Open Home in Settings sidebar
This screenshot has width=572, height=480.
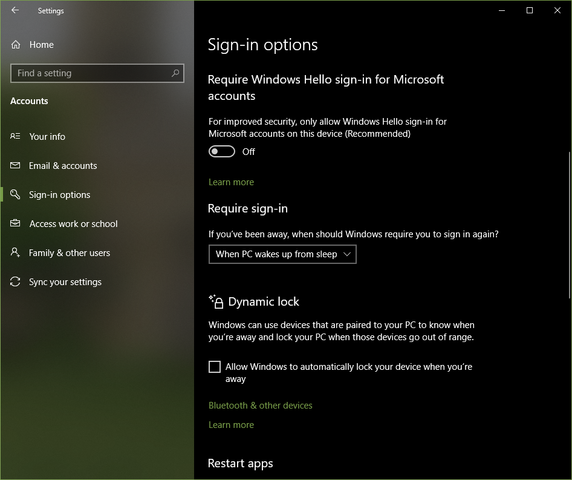41,44
